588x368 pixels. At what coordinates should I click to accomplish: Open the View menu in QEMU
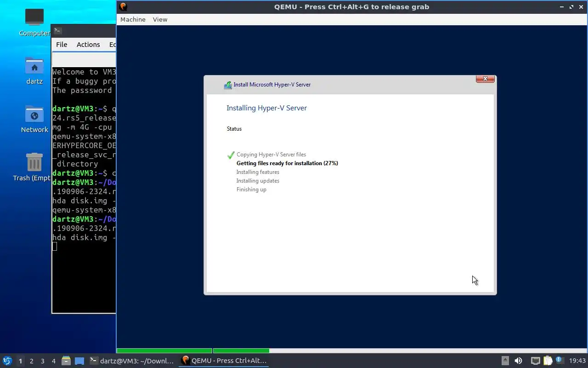click(x=160, y=19)
